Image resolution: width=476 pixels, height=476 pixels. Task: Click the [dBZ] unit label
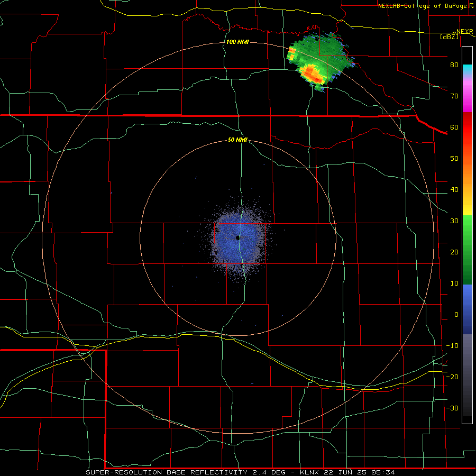pos(450,36)
